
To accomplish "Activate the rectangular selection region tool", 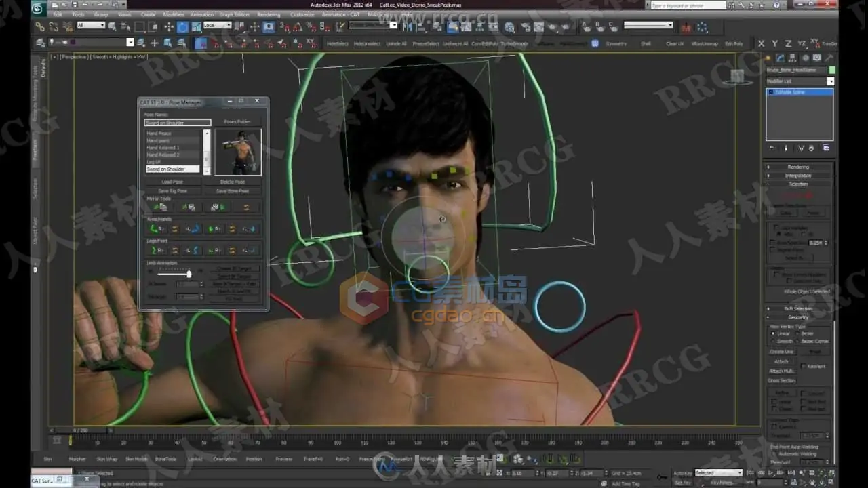I will pyautogui.click(x=139, y=26).
